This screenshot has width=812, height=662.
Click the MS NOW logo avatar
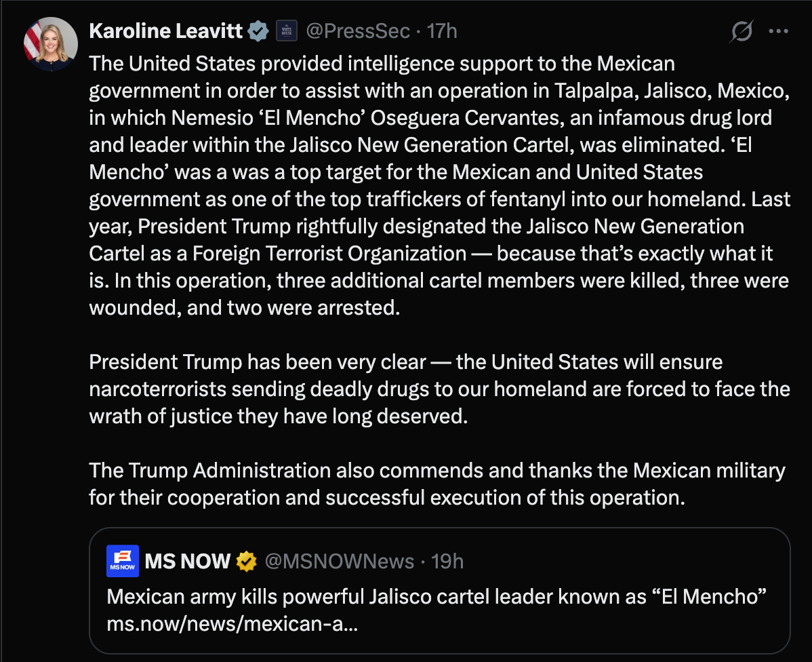(123, 561)
